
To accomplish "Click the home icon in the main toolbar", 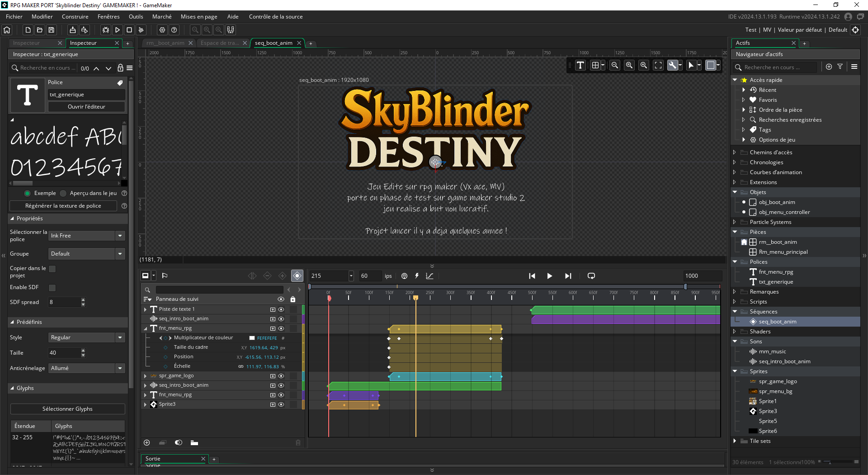I will point(6,30).
